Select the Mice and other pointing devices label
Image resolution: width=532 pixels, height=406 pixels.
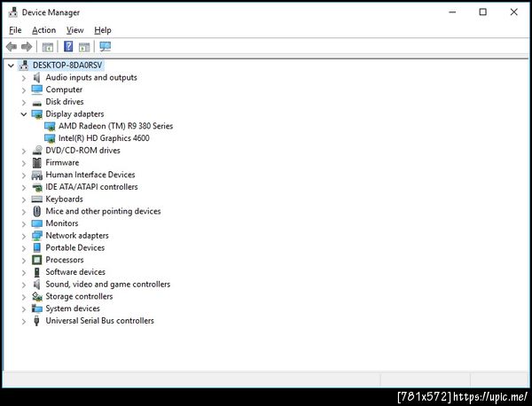(x=103, y=211)
